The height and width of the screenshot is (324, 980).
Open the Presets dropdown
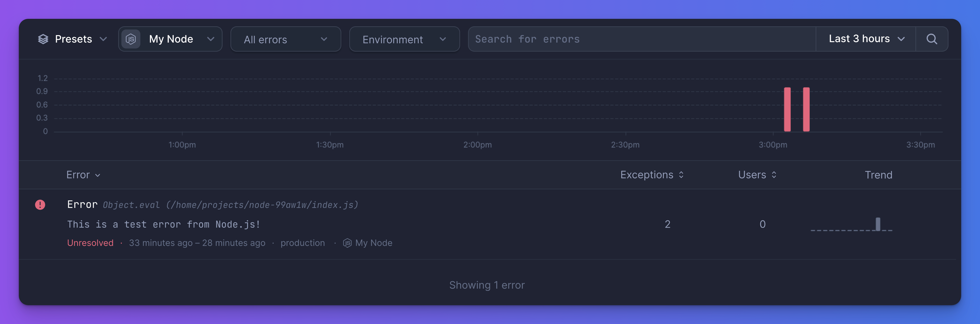pyautogui.click(x=72, y=39)
